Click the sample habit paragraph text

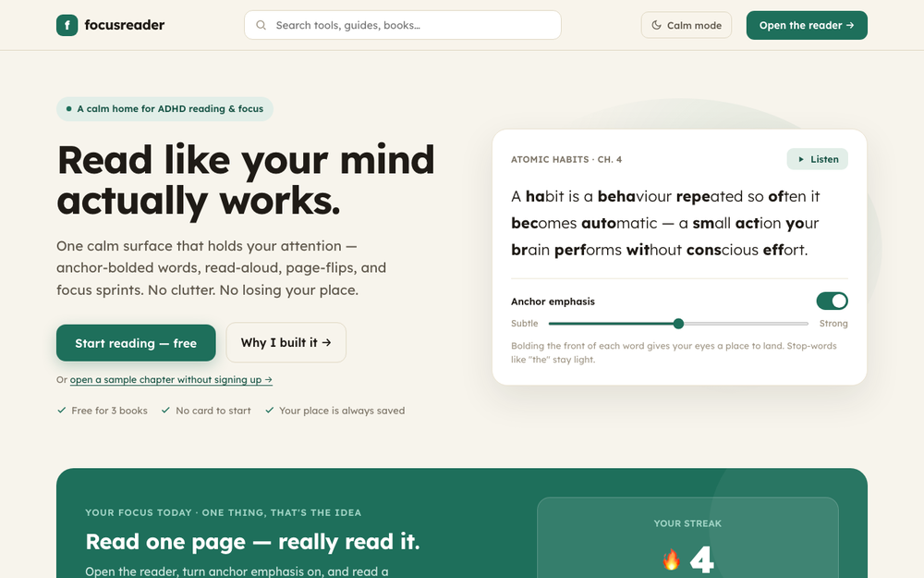pyautogui.click(x=665, y=223)
